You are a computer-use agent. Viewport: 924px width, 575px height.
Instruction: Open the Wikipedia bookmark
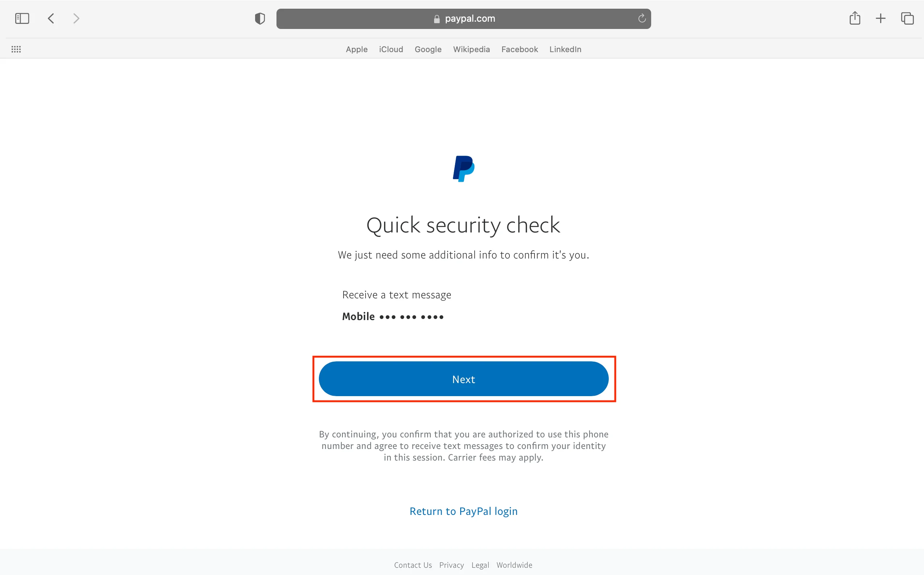[471, 50]
